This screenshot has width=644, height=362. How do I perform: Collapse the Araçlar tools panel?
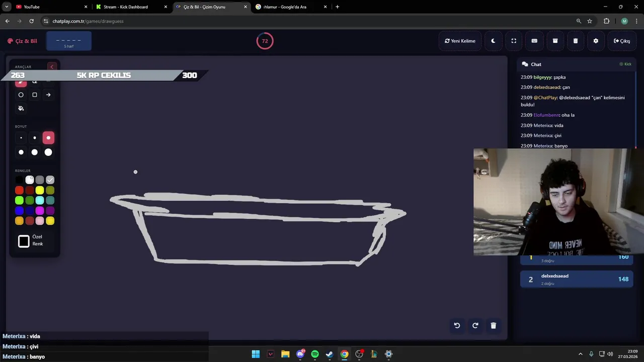(51, 67)
